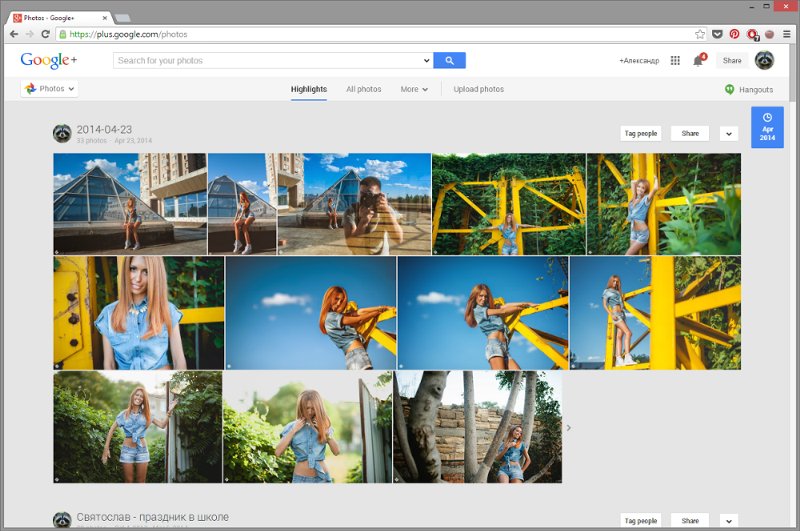
Task: Focus the Search for your photos field
Action: click(x=269, y=60)
